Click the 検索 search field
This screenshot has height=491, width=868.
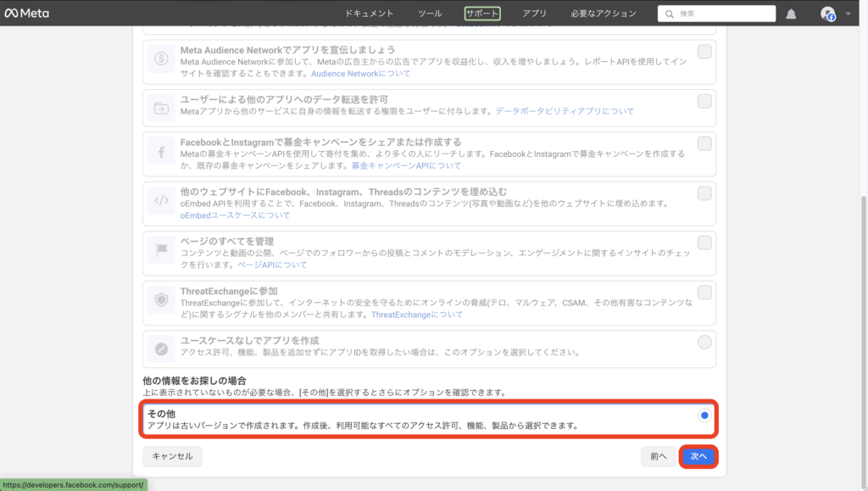[x=716, y=14]
